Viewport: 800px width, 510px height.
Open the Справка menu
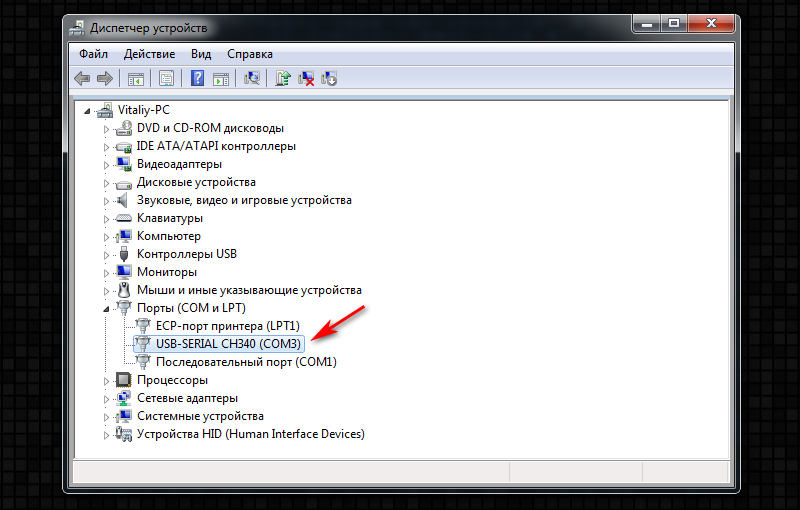[249, 54]
